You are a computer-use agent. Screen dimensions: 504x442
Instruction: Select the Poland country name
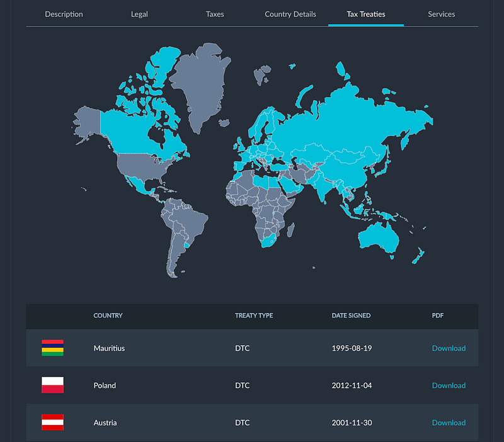pyautogui.click(x=105, y=385)
